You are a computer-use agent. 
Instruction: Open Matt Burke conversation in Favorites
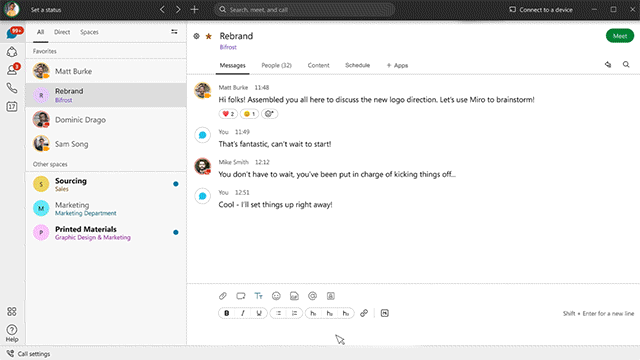106,71
